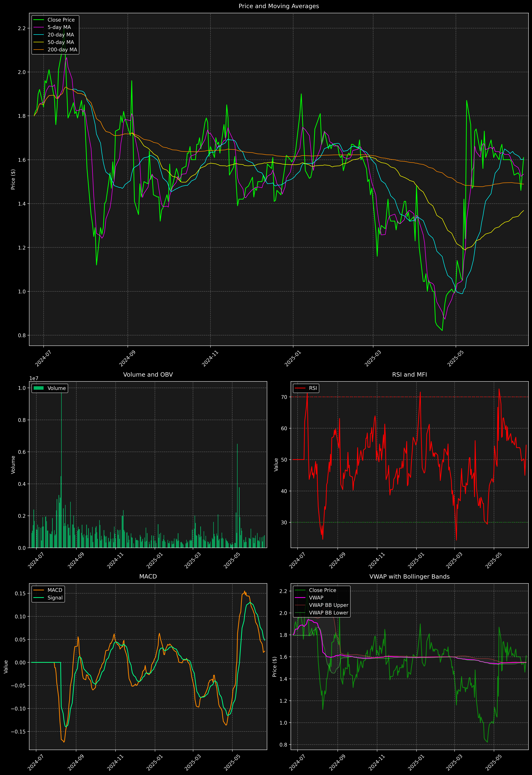Click cyan line swatch beside '20-day MA'
Screen dimensions: 532x775
tap(39, 35)
